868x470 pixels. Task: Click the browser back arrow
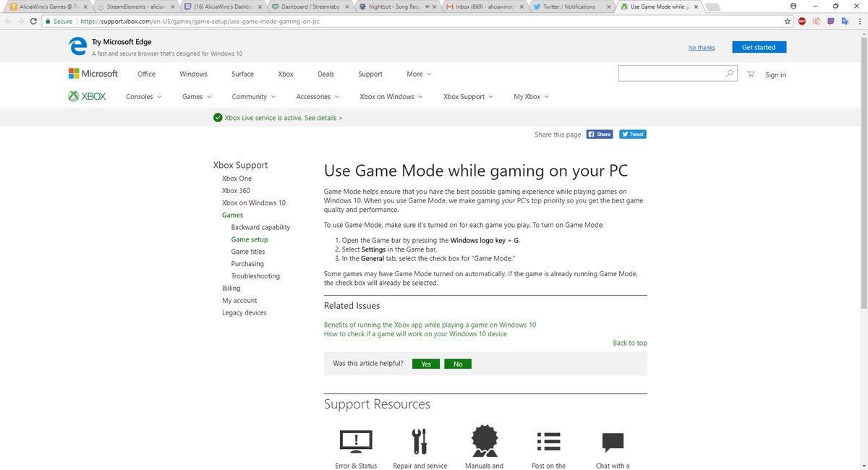pos(7,21)
